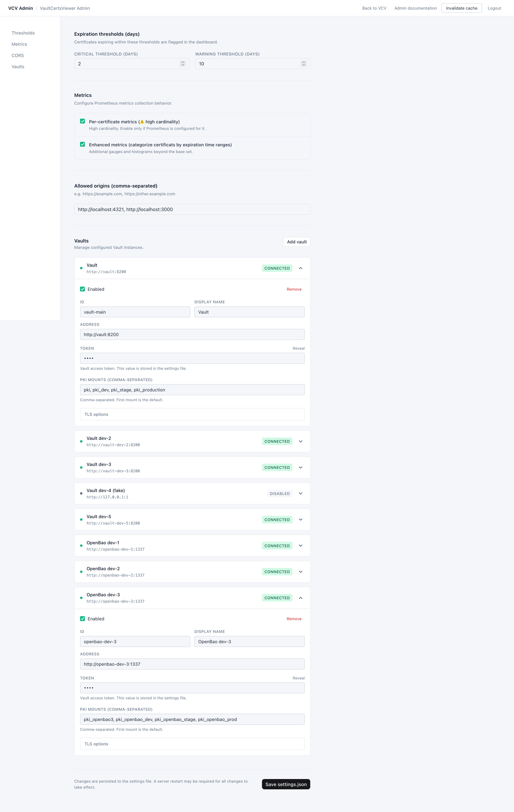Click warning threshold stepper arrows
The image size is (514, 812).
pyautogui.click(x=304, y=63)
